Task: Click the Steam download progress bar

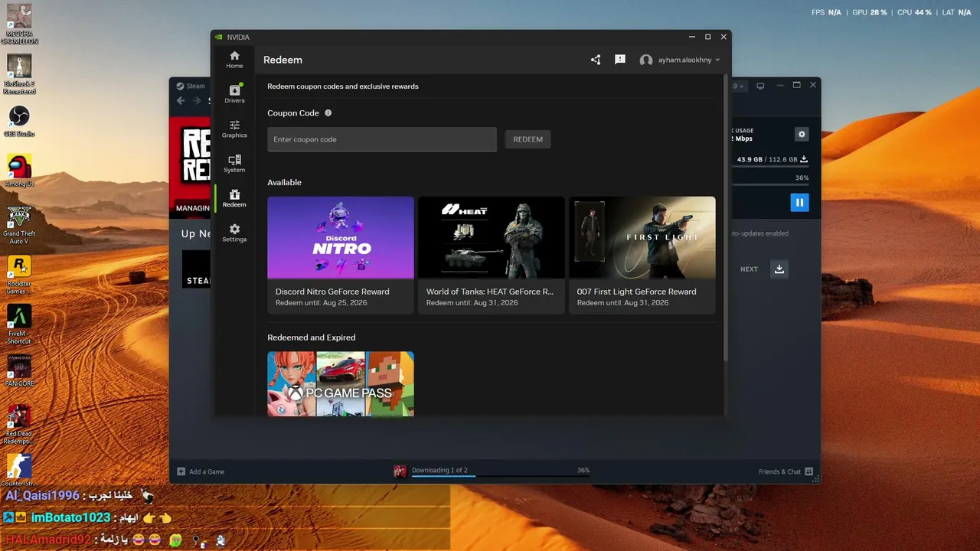Action: pos(501,475)
